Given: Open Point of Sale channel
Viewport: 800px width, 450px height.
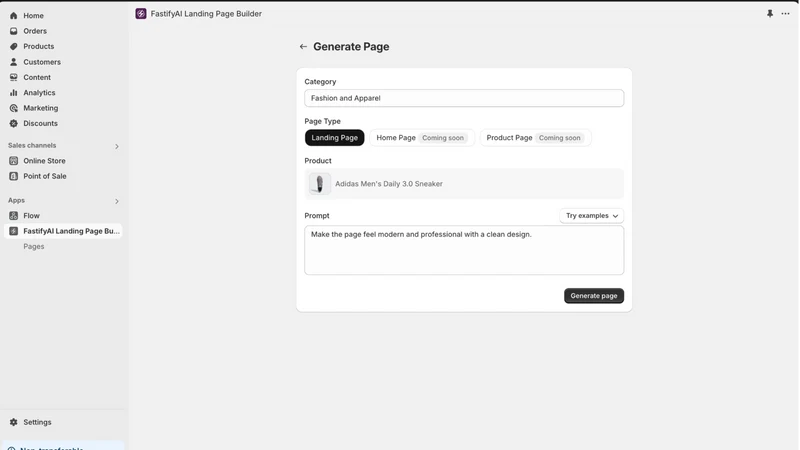Looking at the screenshot, I should pos(45,176).
